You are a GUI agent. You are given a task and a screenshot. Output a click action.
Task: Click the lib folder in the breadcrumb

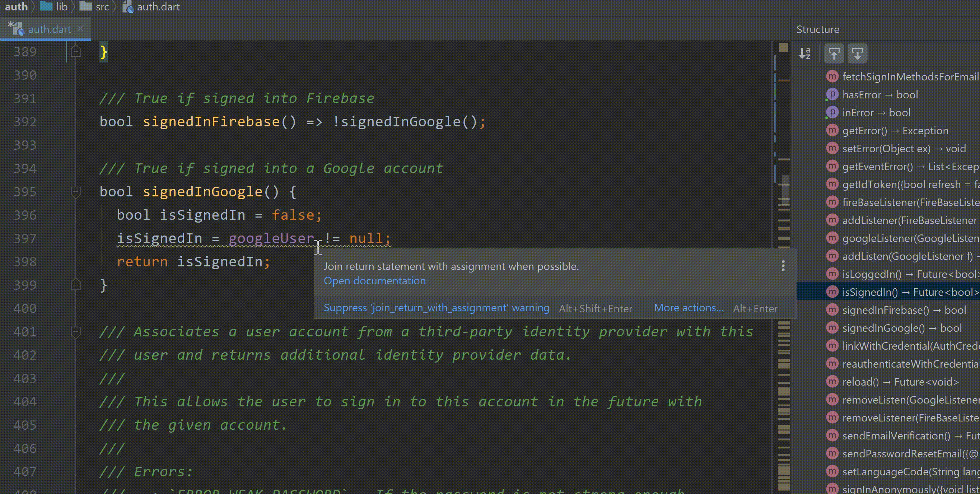[x=61, y=7]
